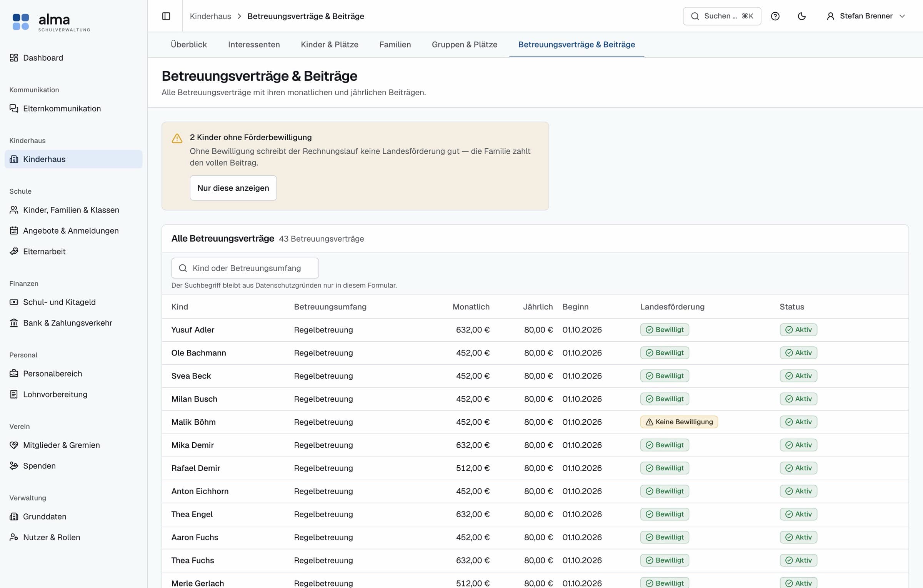923x588 pixels.
Task: Select the Rafael Demir row
Action: click(x=535, y=468)
